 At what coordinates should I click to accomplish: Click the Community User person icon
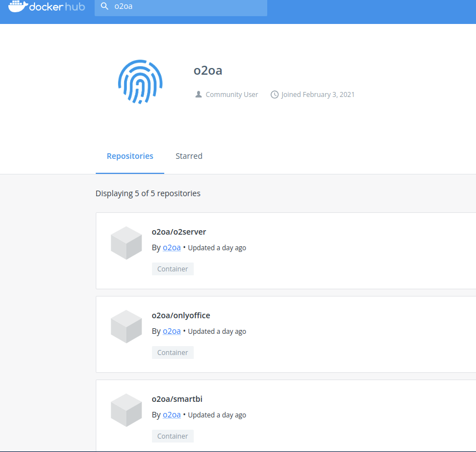click(x=199, y=95)
